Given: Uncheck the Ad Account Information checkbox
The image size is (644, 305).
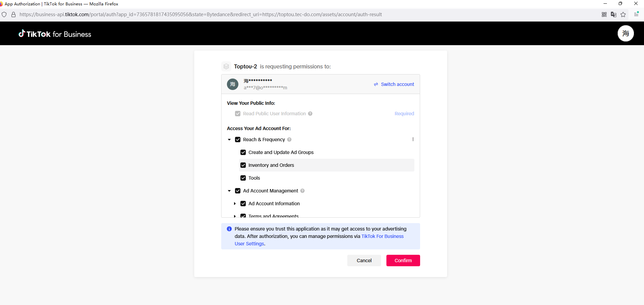Looking at the screenshot, I should (x=243, y=204).
